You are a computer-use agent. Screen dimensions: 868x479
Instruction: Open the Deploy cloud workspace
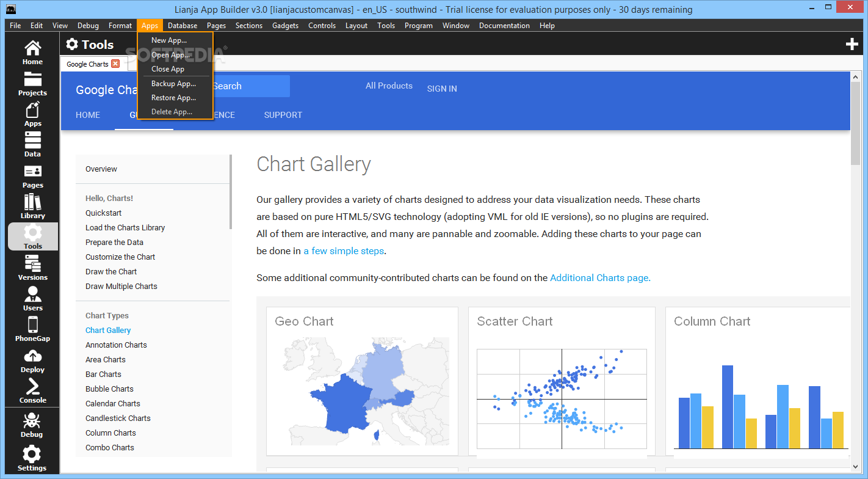[32, 360]
